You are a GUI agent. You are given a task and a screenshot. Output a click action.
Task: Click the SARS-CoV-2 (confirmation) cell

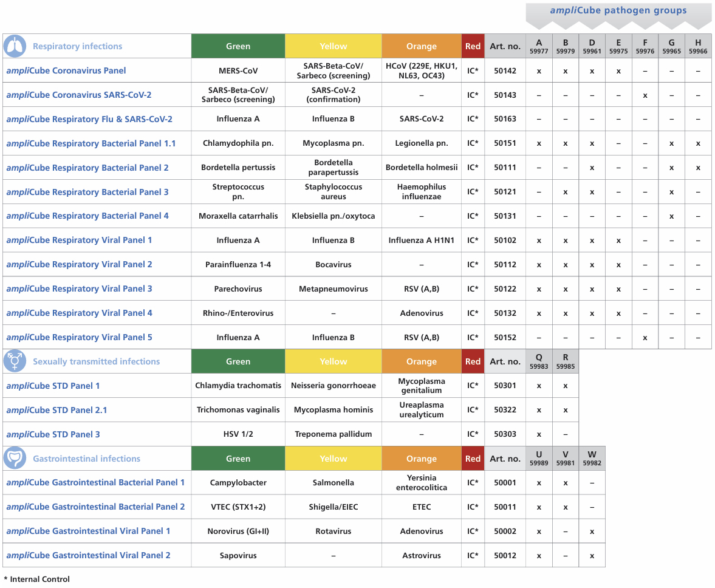[334, 95]
